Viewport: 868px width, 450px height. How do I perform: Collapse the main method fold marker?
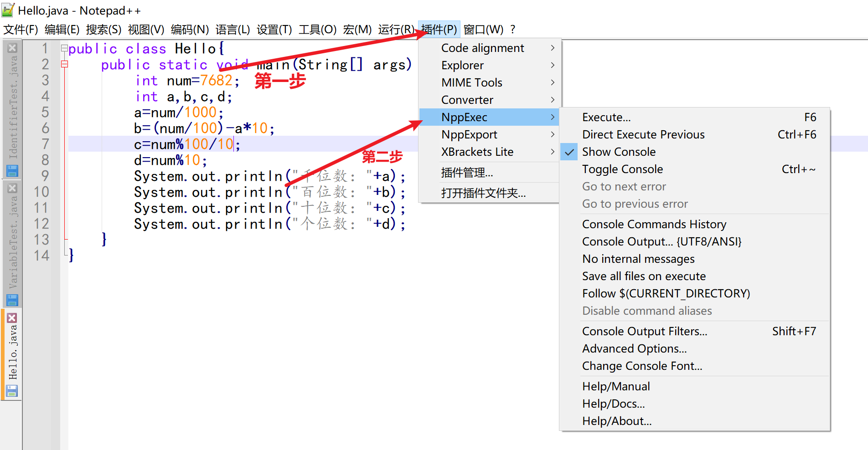point(64,64)
